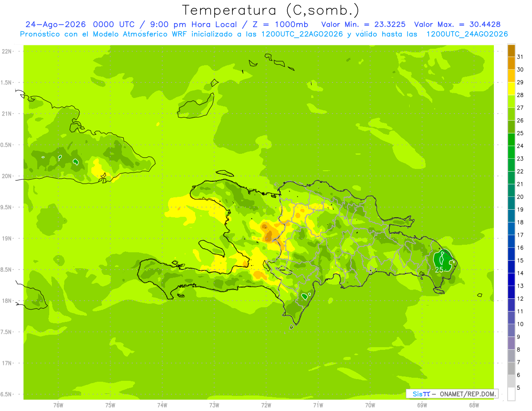Click the '31' value on the color legend

click(520, 57)
